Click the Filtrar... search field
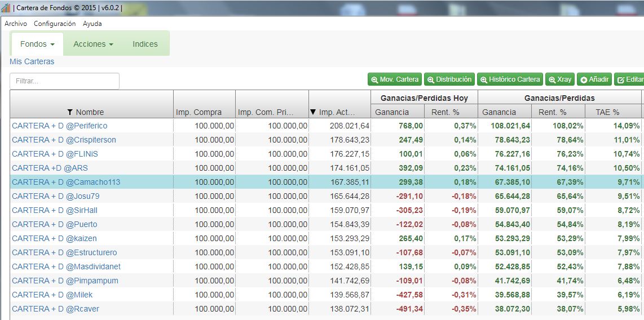Screen dimensions: 644x320 (64, 81)
